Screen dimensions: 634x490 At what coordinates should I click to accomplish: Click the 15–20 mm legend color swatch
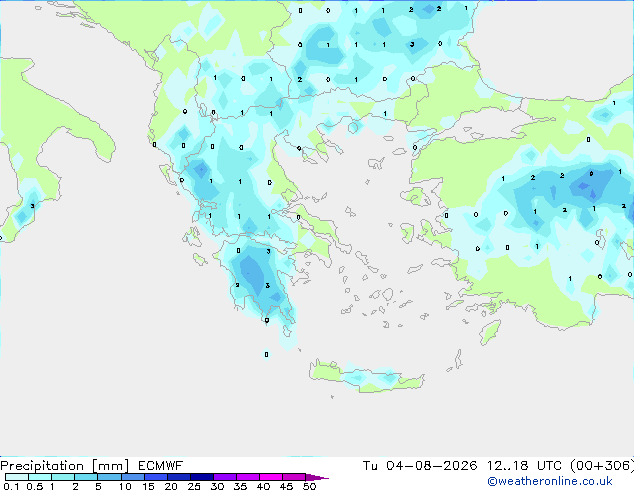(x=155, y=477)
